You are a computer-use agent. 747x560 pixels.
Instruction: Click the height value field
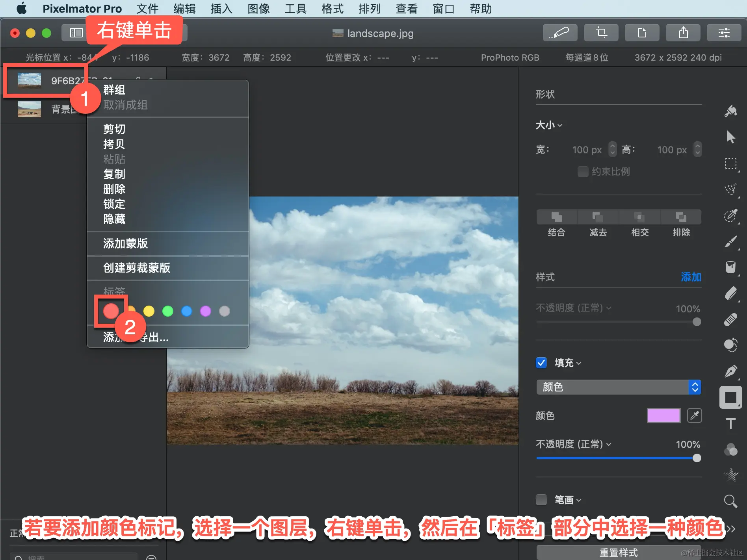(672, 150)
